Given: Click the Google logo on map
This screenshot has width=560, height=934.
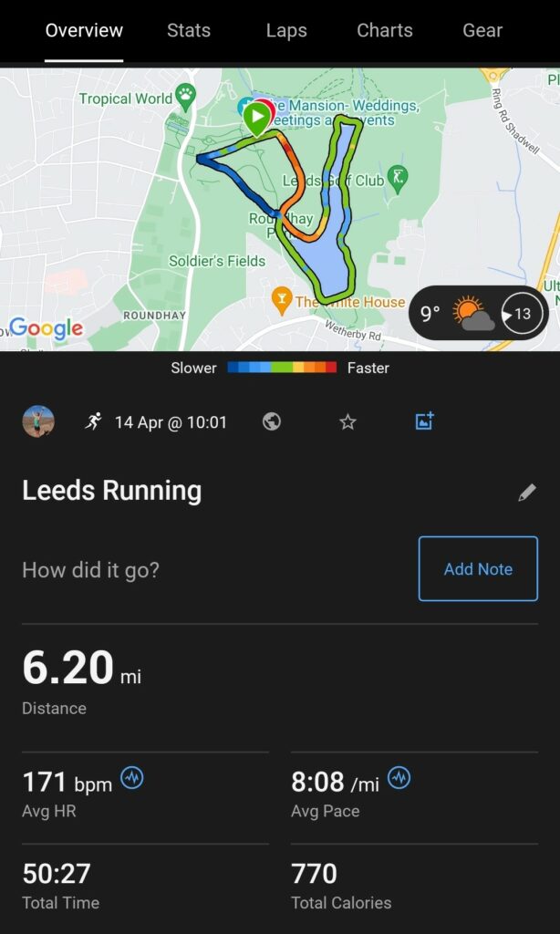Looking at the screenshot, I should tap(46, 328).
